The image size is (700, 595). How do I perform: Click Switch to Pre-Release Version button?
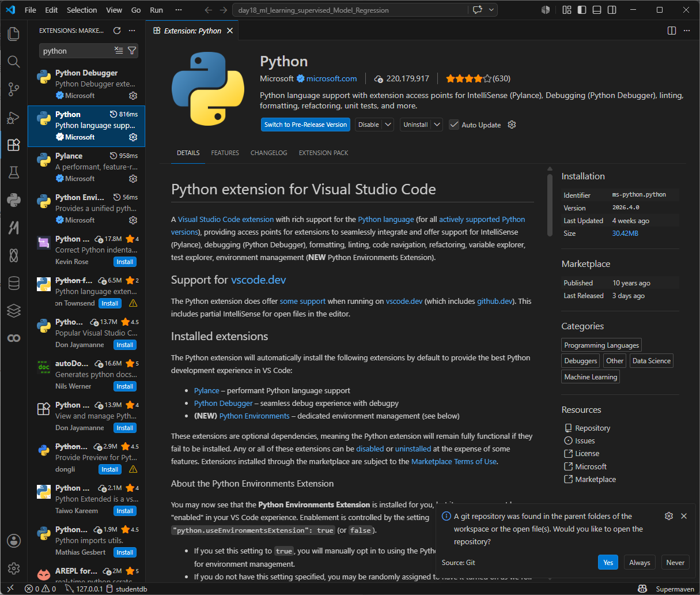pos(306,125)
